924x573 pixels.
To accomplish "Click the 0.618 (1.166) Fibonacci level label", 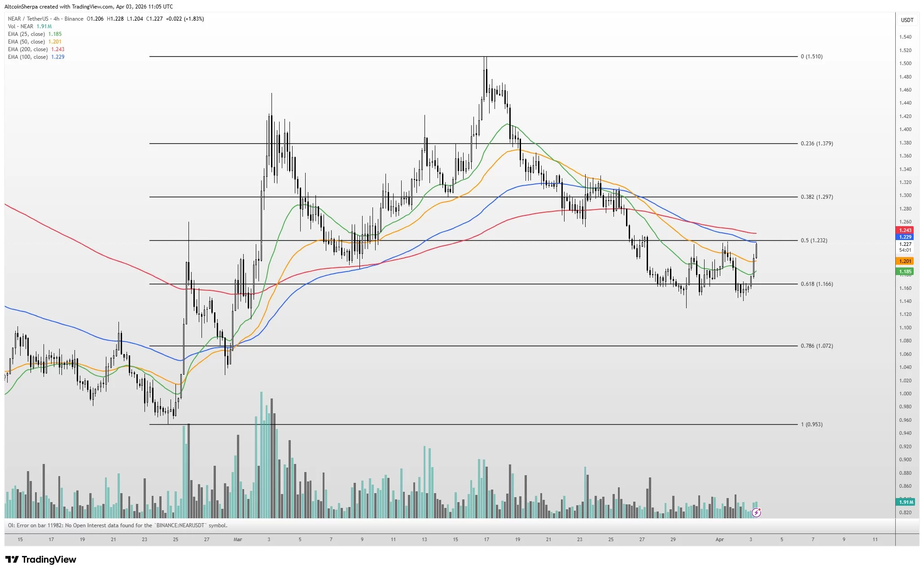I will click(x=816, y=284).
